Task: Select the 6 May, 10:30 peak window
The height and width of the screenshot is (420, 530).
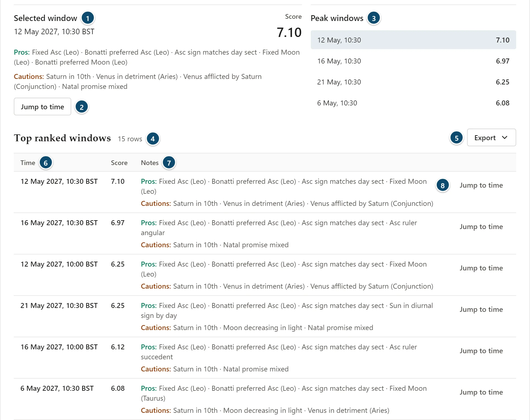Action: point(413,103)
